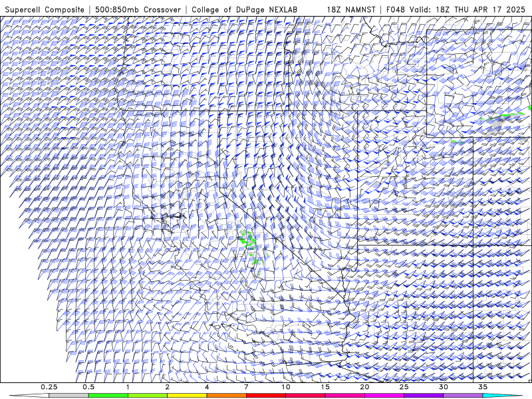
Task: Click the '18Z NAMNST' model run label
Action: pyautogui.click(x=351, y=9)
